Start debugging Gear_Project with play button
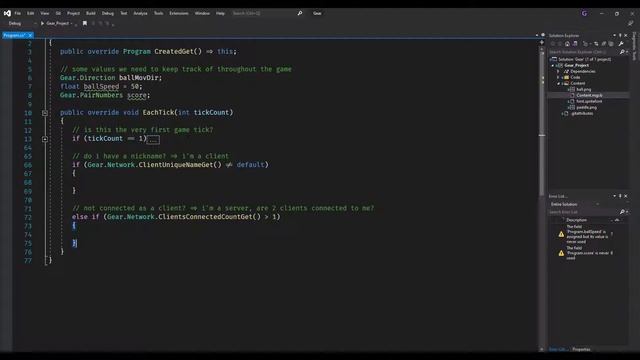Screen dimensions: 640x360 [x=42, y=23]
